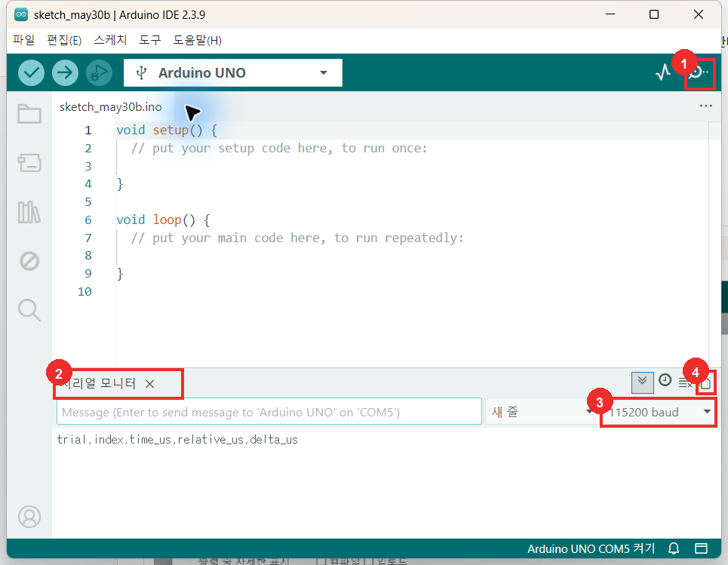This screenshot has height=565, width=728.
Task: Click the Arduino logo in title bar
Action: pos(21,15)
